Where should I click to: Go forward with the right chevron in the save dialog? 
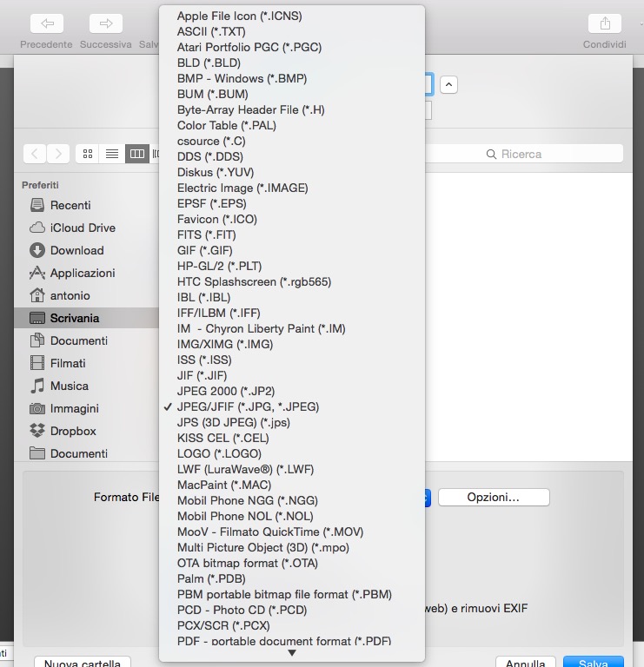[x=58, y=154]
